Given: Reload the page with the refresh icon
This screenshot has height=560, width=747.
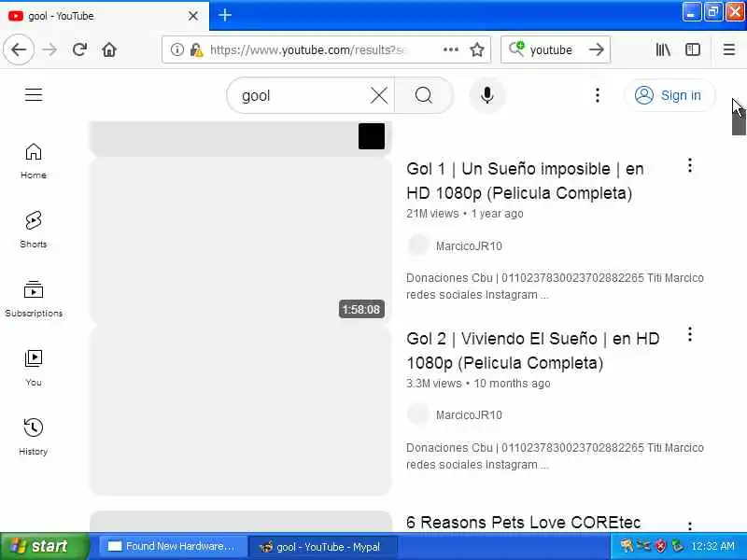Looking at the screenshot, I should (x=79, y=49).
